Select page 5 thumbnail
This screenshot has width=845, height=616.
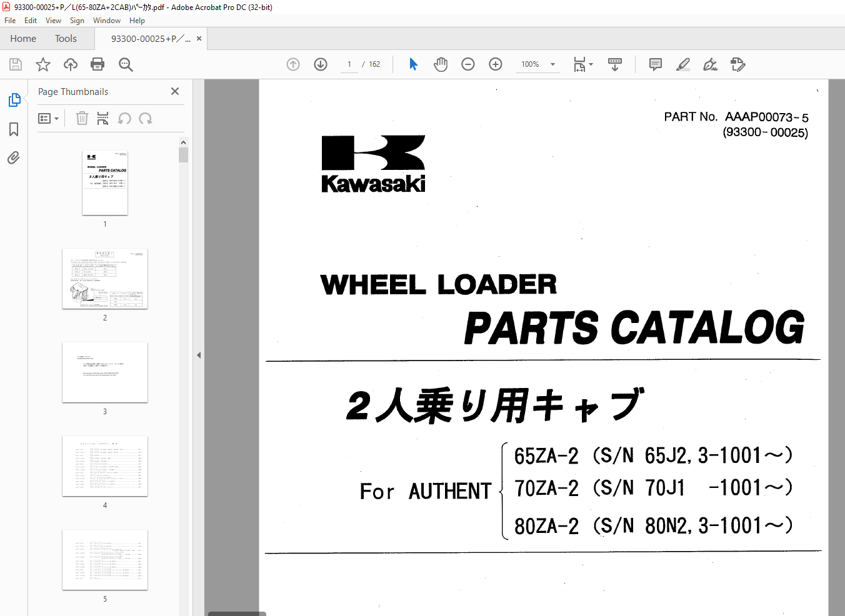point(105,560)
